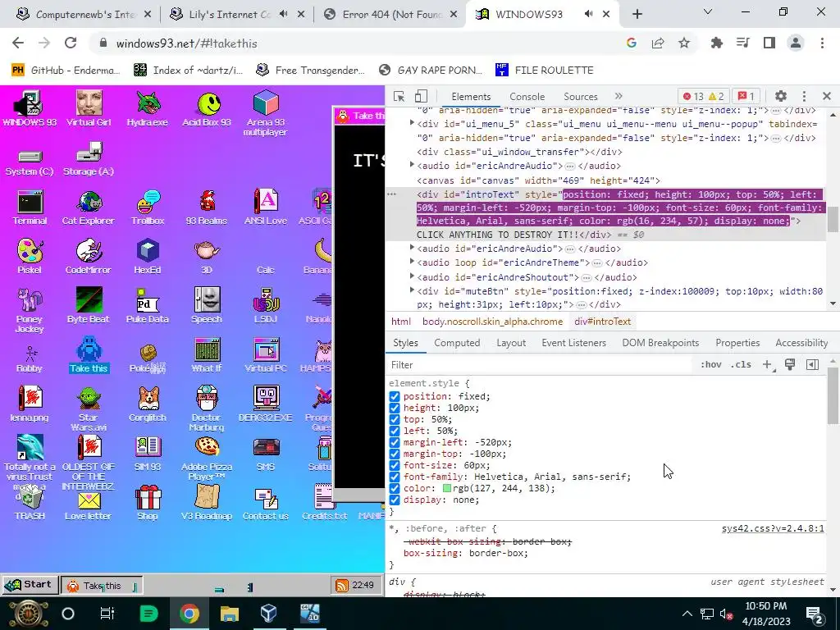840x630 pixels.
Task: Toggle the .cls class editor button
Action: point(741,364)
